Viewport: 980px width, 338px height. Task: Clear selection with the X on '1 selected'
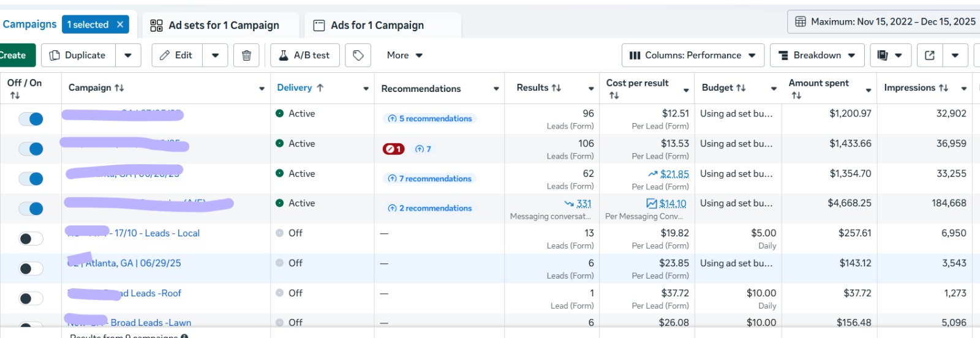tap(120, 24)
